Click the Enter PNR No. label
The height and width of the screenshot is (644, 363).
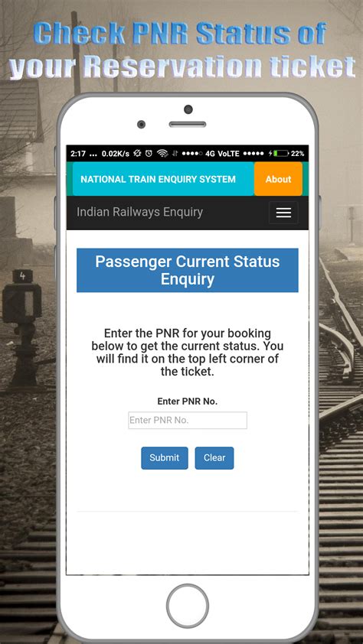tap(188, 402)
